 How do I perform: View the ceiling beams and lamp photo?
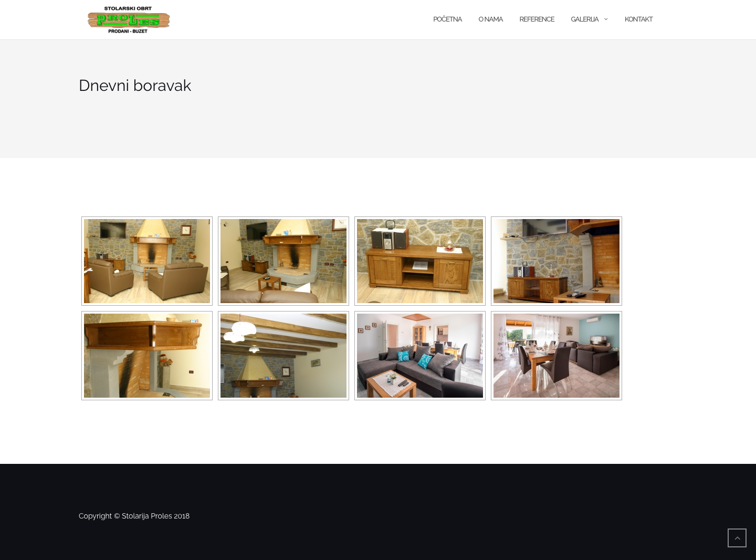283,356
